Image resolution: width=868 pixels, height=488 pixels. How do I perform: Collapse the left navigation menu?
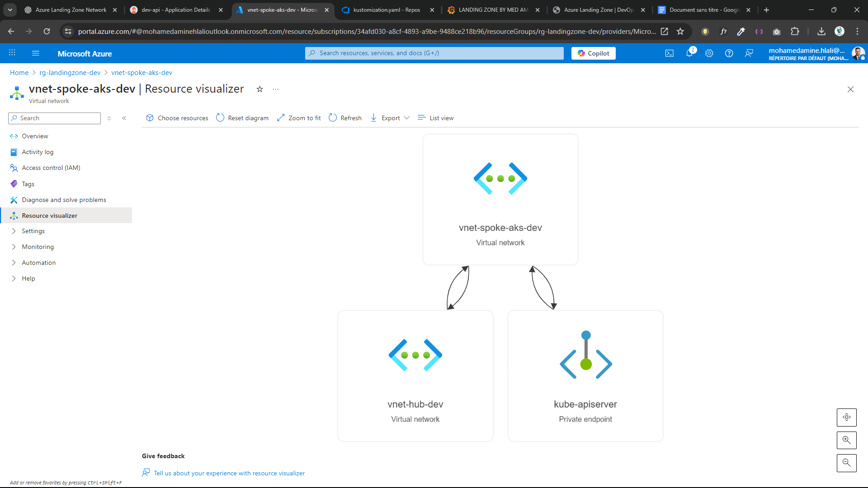coord(124,118)
